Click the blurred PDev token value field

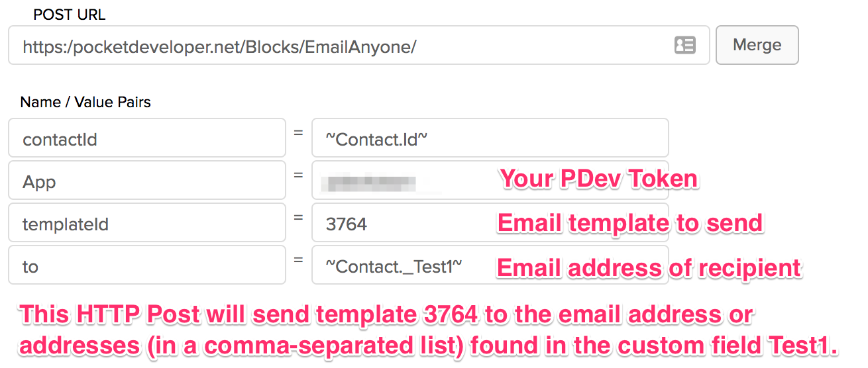490,180
